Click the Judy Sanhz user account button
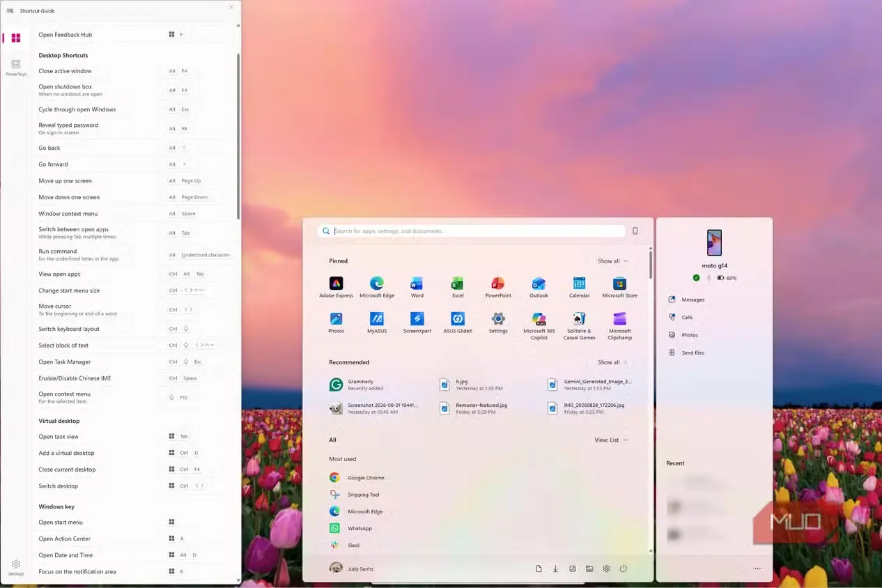Screen dimensions: 882x588 pos(352,568)
